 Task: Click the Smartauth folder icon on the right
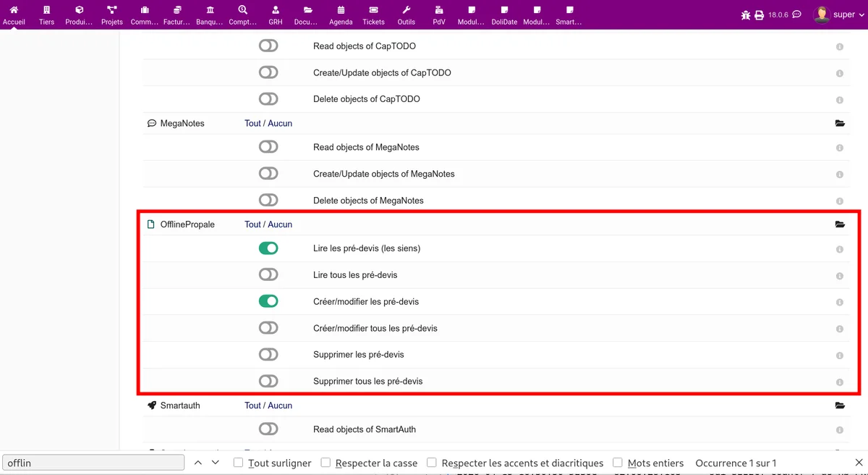click(x=840, y=406)
